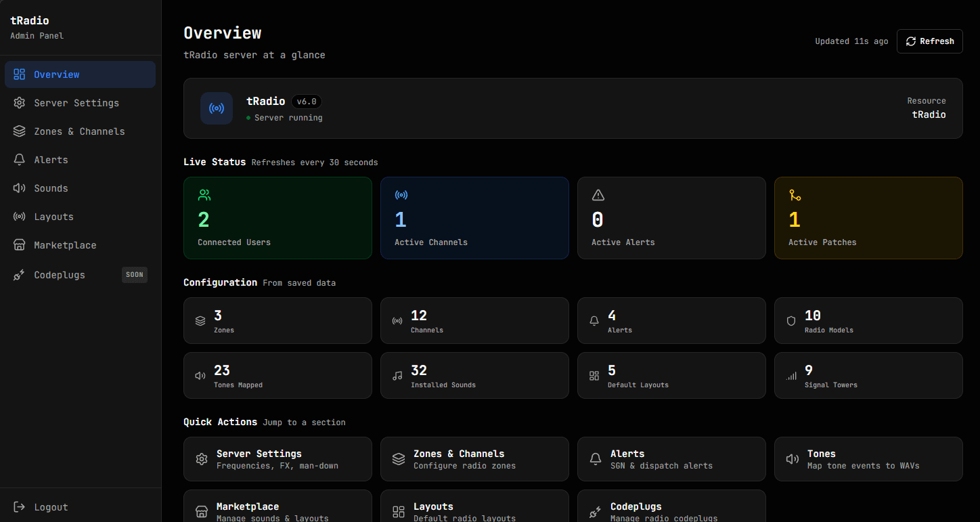Open the Alerts quick action card
Screen dimensions: 980x522
[671, 459]
